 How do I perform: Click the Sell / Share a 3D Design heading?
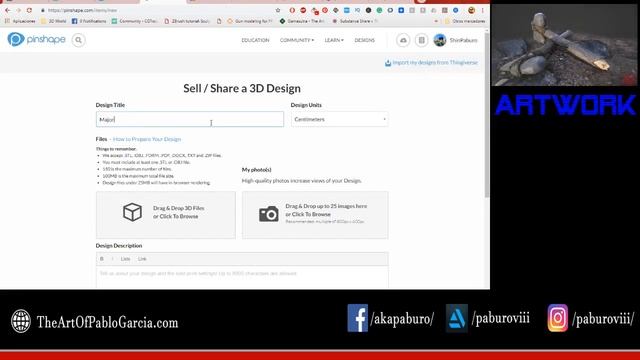click(242, 88)
